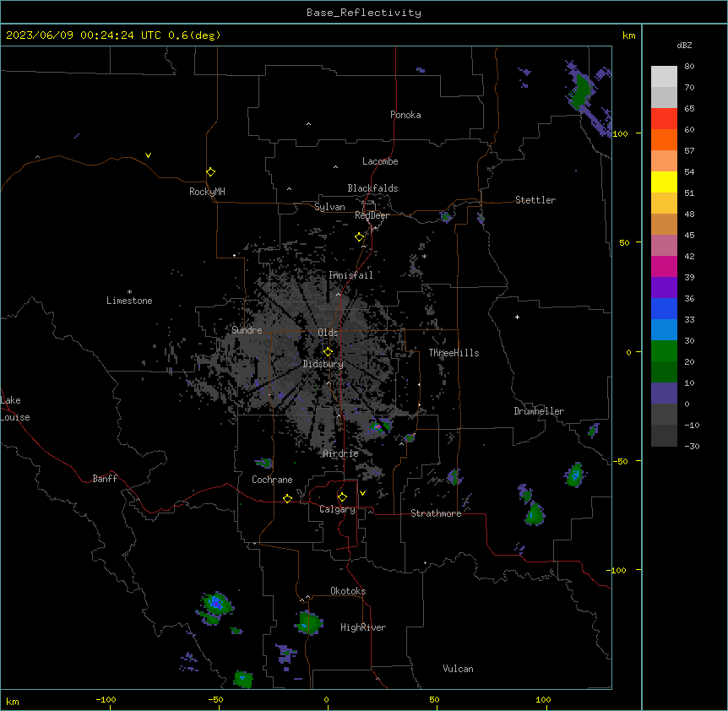
Task: Pick the magenta 42-39 dBZ legend swatch
Action: [664, 266]
